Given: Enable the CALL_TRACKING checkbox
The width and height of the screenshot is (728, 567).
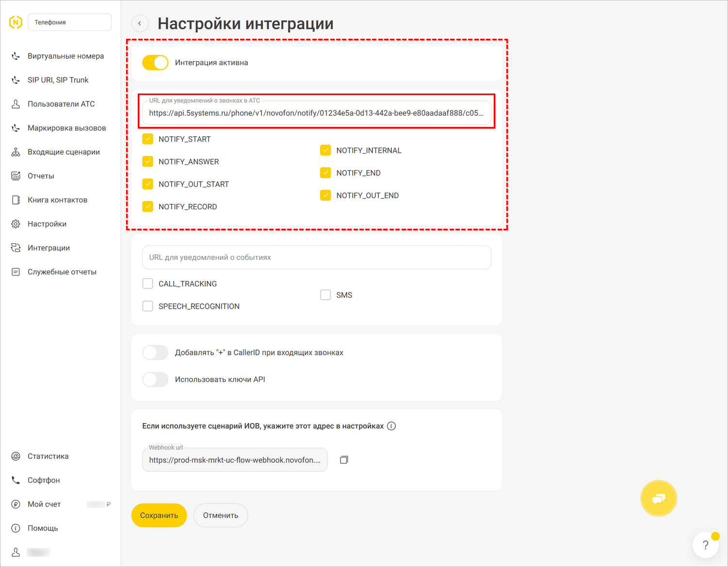Looking at the screenshot, I should [x=147, y=283].
